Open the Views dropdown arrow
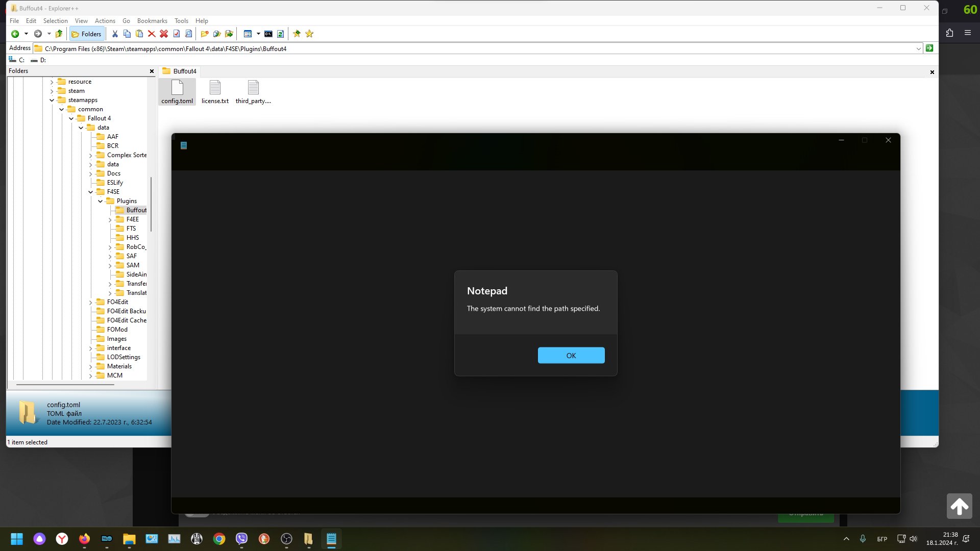 pos(258,34)
